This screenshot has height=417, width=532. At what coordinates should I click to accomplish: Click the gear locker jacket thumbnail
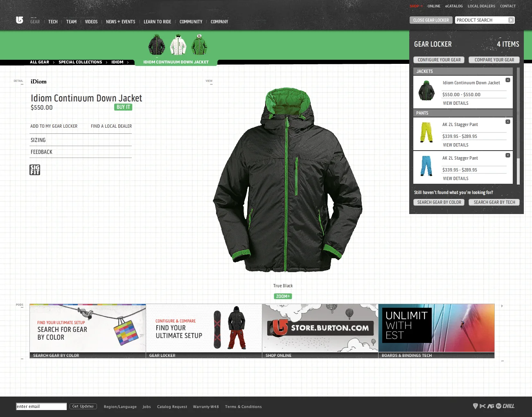coord(426,90)
